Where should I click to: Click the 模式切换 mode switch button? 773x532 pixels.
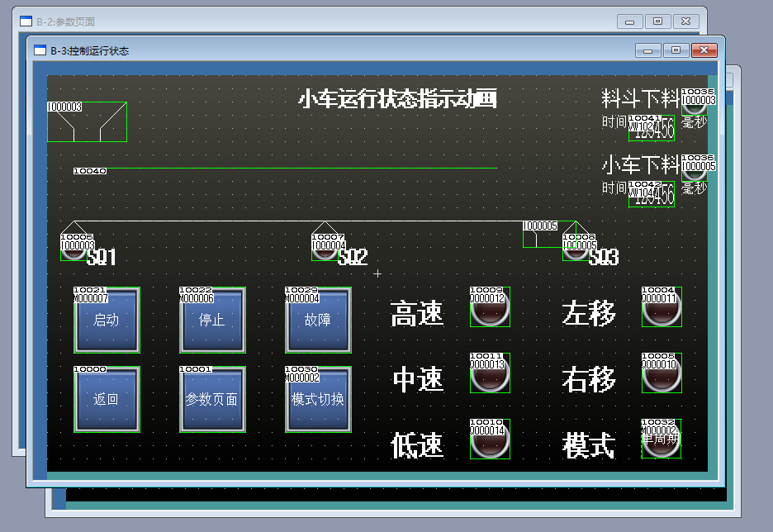coord(318,400)
